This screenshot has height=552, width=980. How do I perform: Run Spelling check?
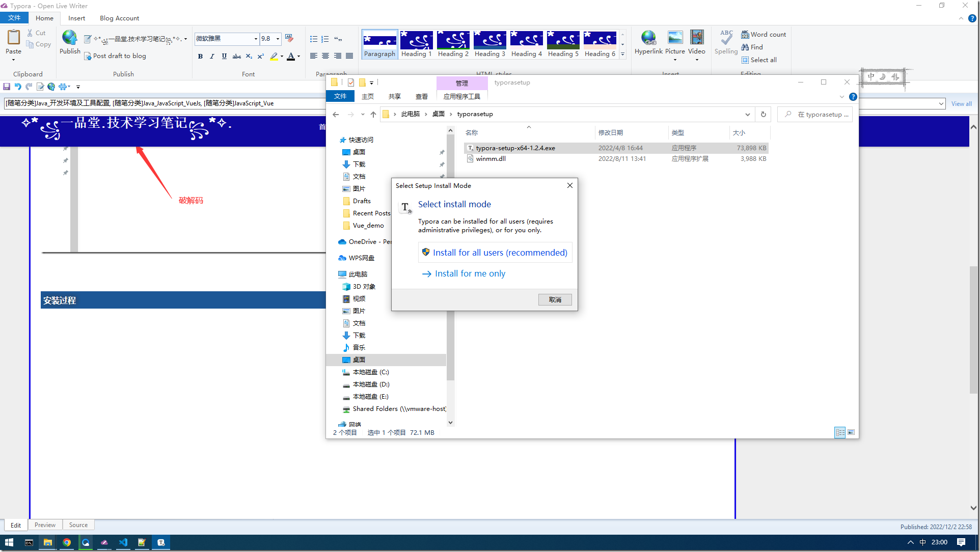(726, 42)
